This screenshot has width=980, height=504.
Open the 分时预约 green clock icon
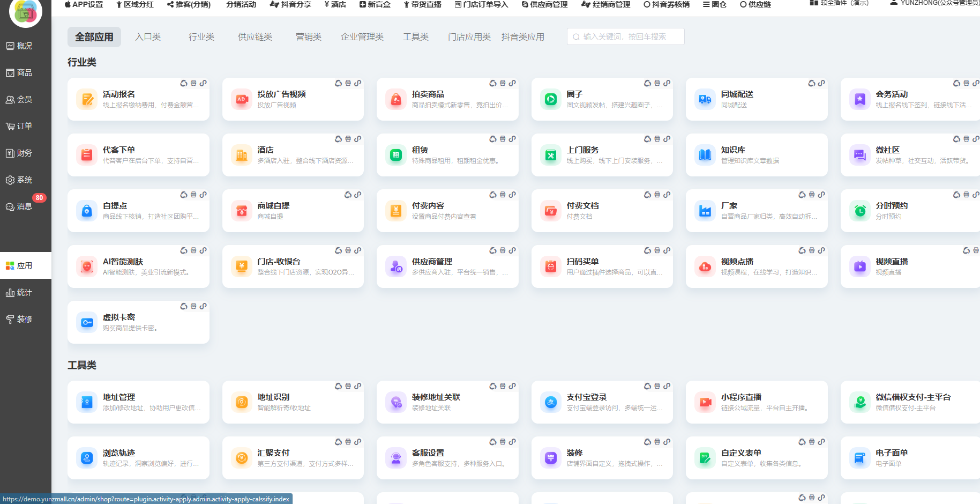click(x=860, y=211)
